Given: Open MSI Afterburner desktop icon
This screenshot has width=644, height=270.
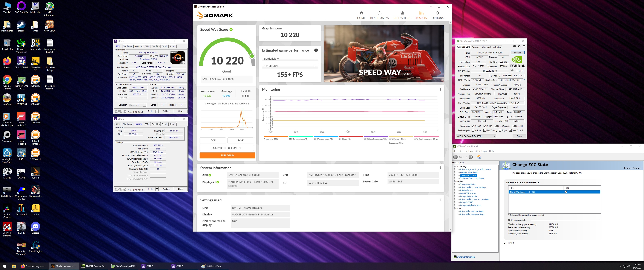Looking at the screenshot, I should pos(49,9).
